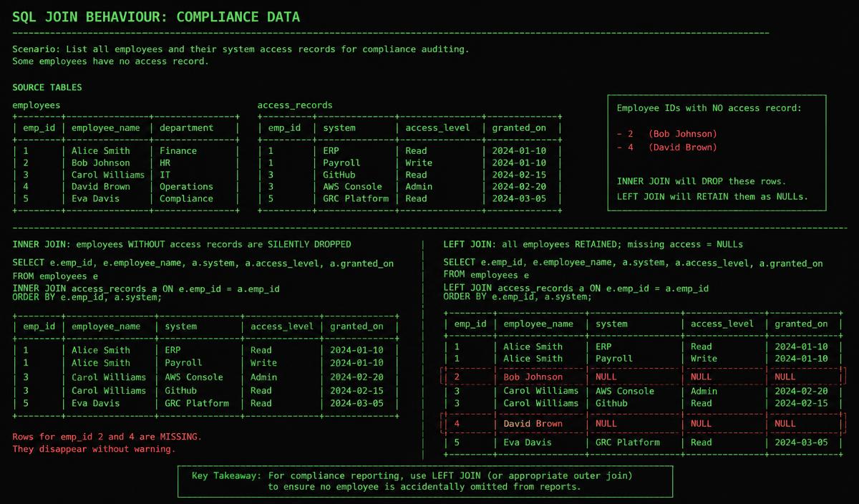
Task: Click the 'Some employees have no access record.' line
Action: pos(111,62)
